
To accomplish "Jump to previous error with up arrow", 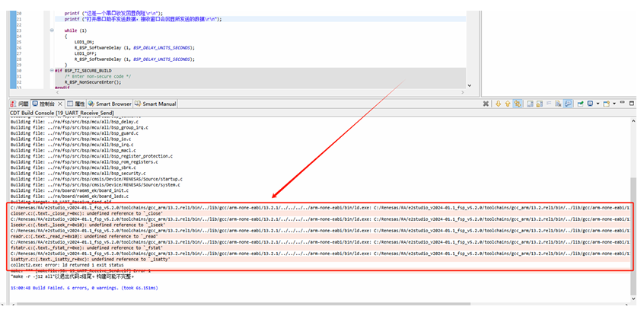I will click(508, 104).
